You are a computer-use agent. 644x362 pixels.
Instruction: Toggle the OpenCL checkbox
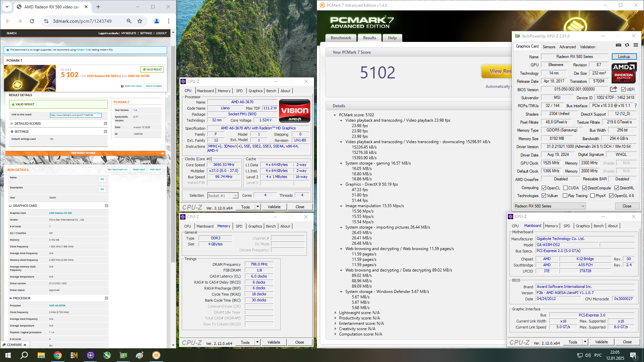point(544,188)
